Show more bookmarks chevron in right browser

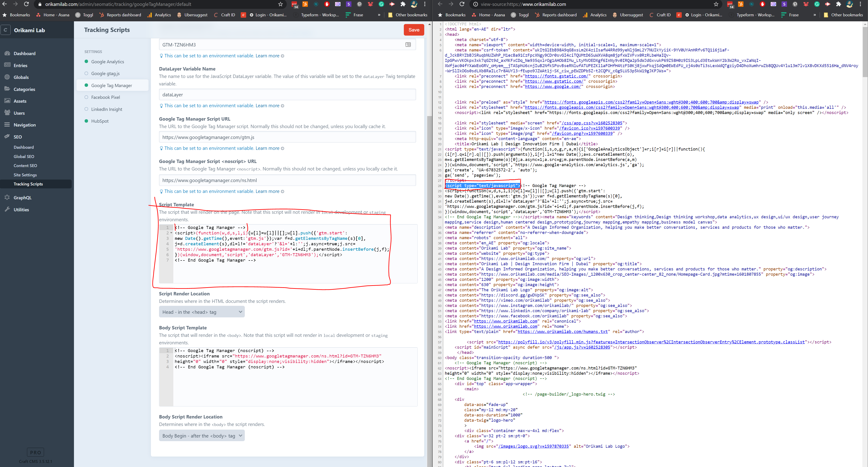tap(815, 15)
